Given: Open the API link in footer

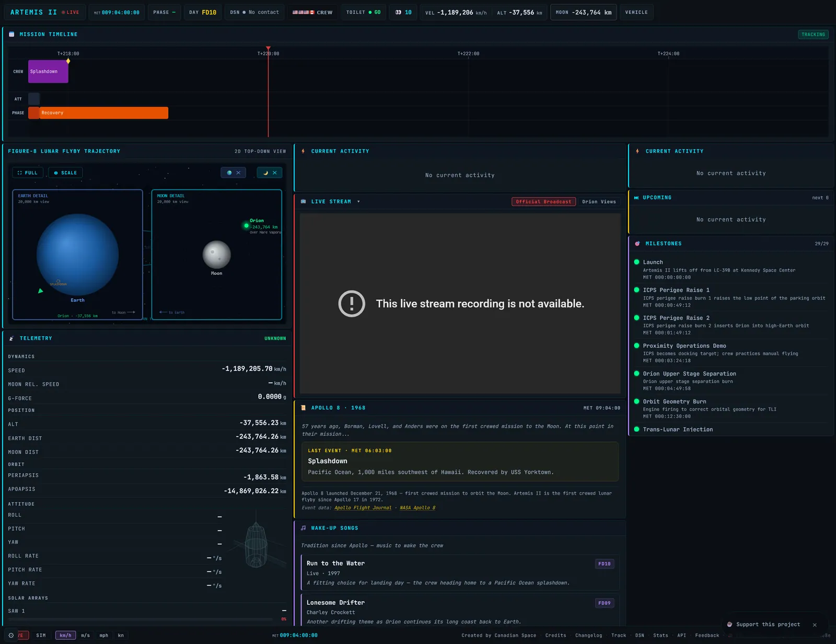Looking at the screenshot, I should (681, 635).
